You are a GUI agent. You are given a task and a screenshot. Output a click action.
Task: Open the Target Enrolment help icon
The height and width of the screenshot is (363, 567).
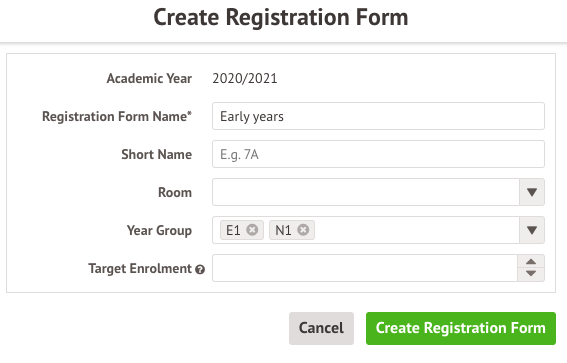point(200,269)
